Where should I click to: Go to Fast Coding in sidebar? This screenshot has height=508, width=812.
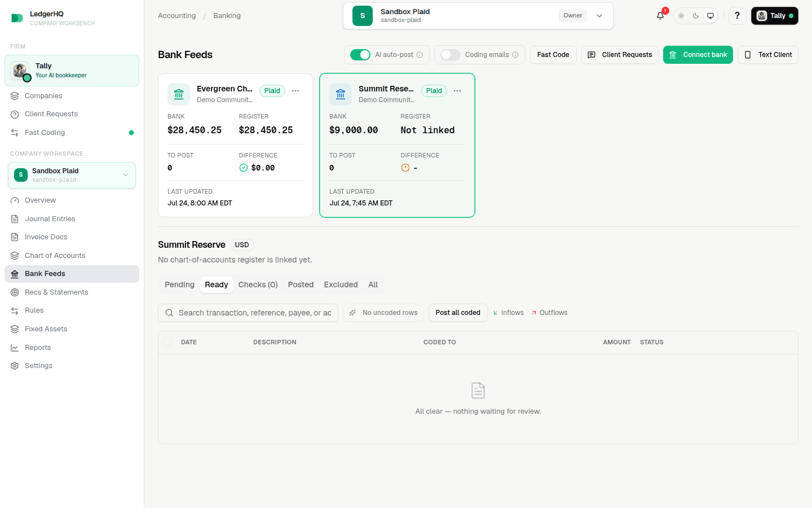coord(72,133)
